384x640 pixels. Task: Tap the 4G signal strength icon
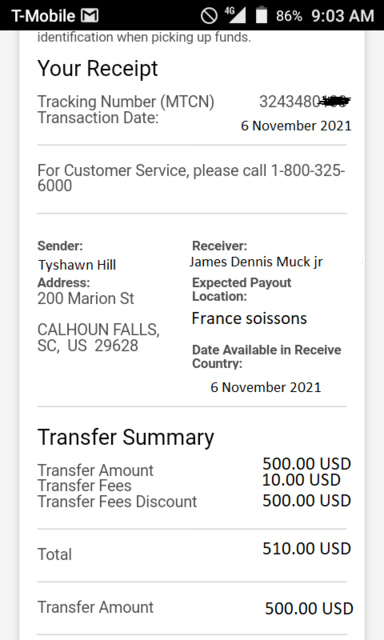pos(235,15)
